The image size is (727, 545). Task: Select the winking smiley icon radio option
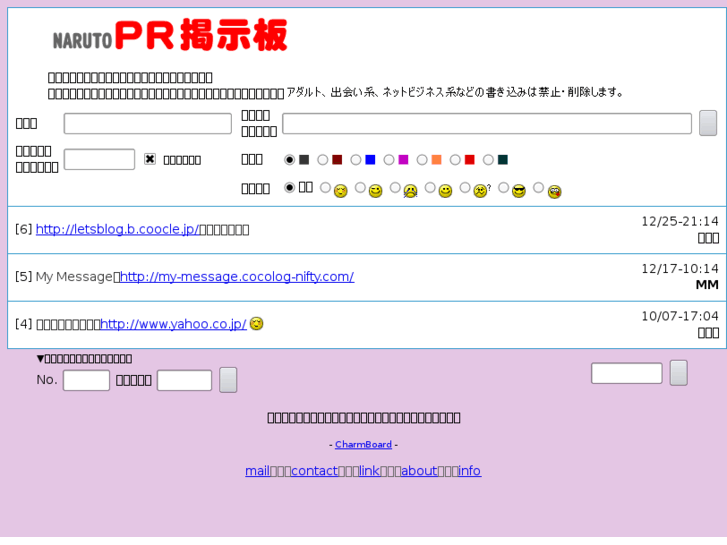click(x=325, y=187)
